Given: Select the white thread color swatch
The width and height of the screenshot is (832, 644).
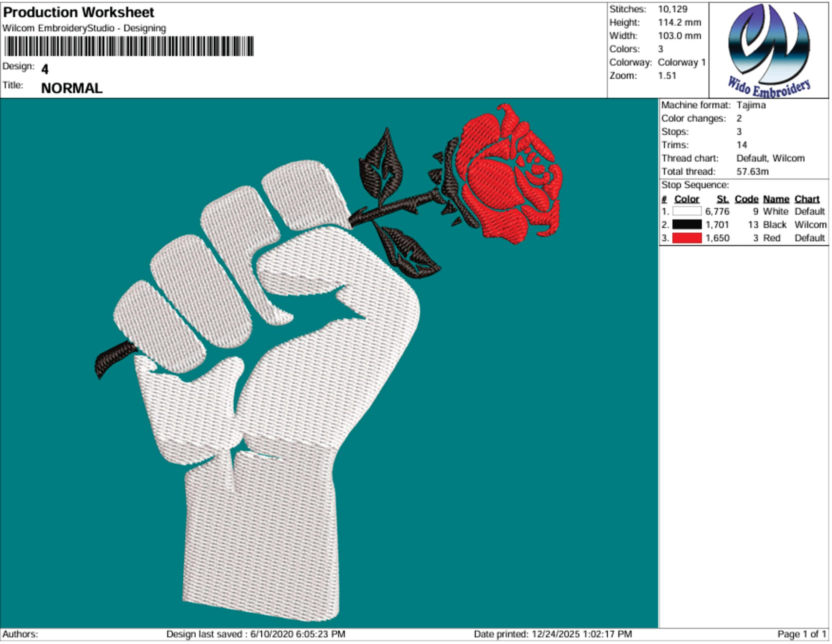Looking at the screenshot, I should pos(686,212).
